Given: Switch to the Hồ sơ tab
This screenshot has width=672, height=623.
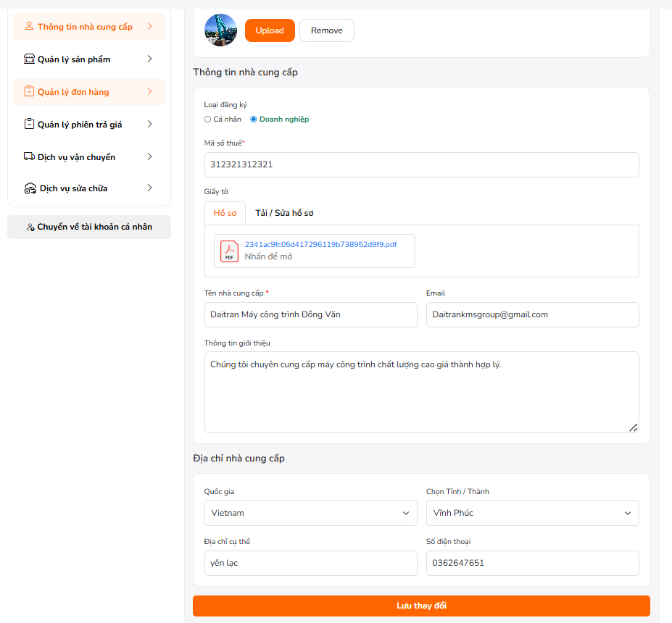Looking at the screenshot, I should (x=225, y=213).
